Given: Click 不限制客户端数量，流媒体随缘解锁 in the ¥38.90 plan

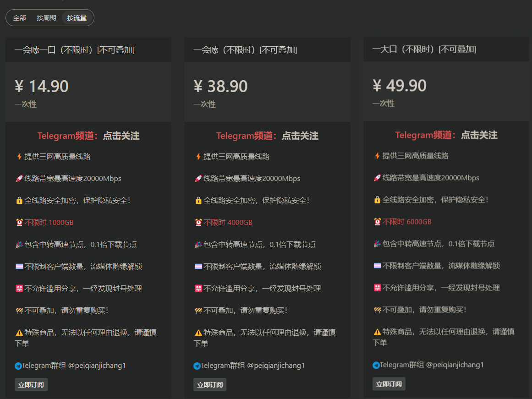Looking at the screenshot, I should pos(262,267).
